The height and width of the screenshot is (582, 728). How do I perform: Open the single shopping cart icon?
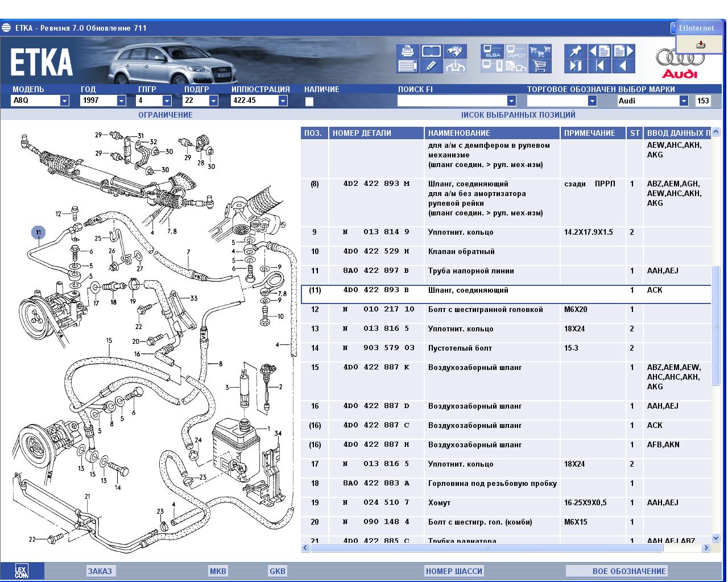tap(540, 66)
